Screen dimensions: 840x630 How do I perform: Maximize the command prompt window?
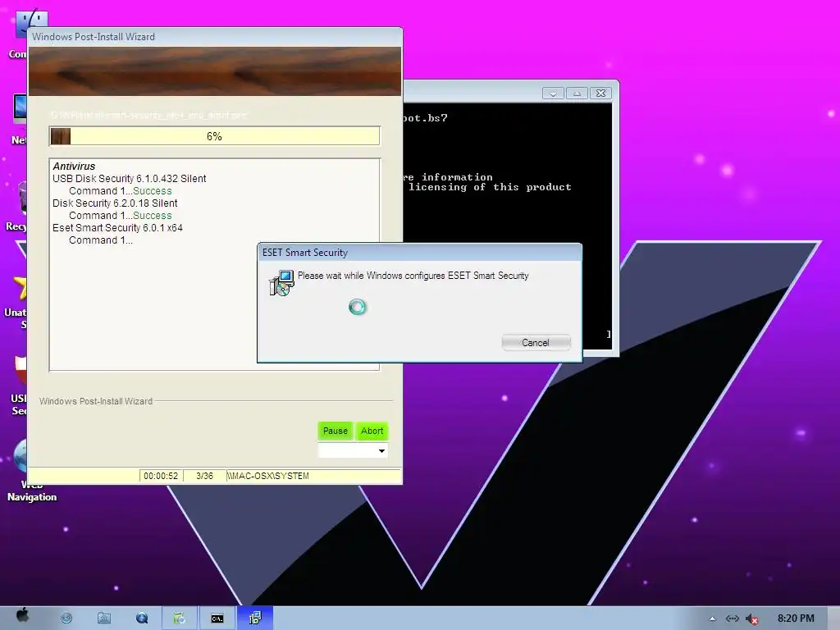(x=577, y=94)
